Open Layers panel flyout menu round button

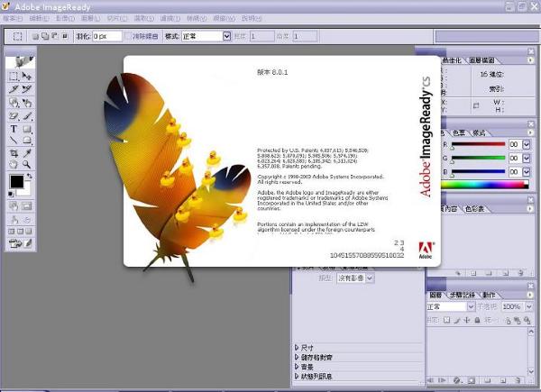point(530,295)
